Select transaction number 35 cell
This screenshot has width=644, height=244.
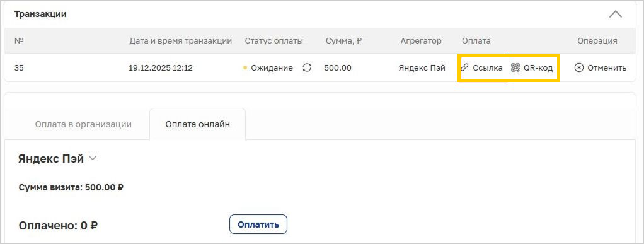tap(18, 68)
